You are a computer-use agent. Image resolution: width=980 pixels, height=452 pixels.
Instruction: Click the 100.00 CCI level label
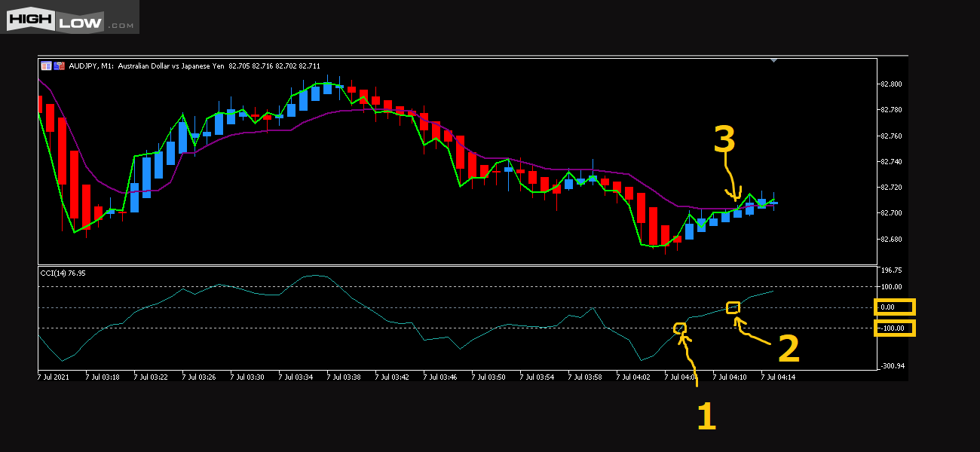click(x=892, y=287)
